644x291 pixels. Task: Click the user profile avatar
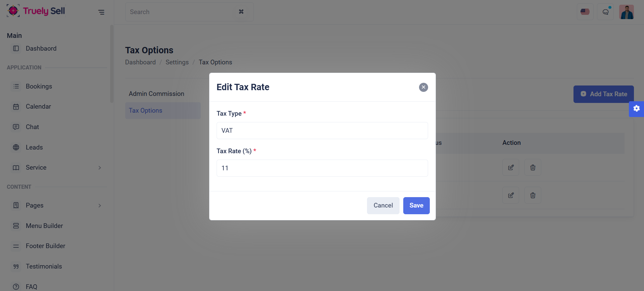tap(626, 12)
